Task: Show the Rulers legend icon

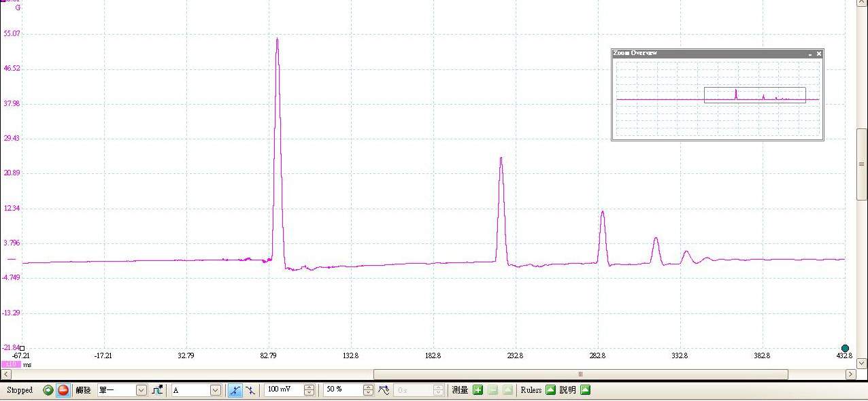Action: pyautogui.click(x=551, y=390)
